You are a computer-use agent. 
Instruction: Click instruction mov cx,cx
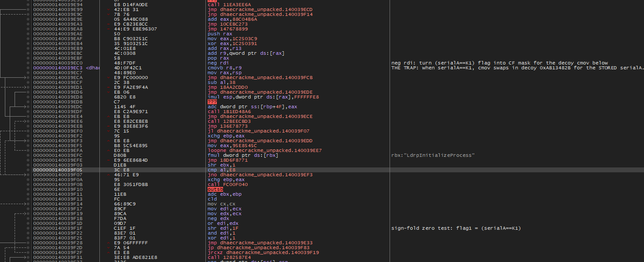221,204
